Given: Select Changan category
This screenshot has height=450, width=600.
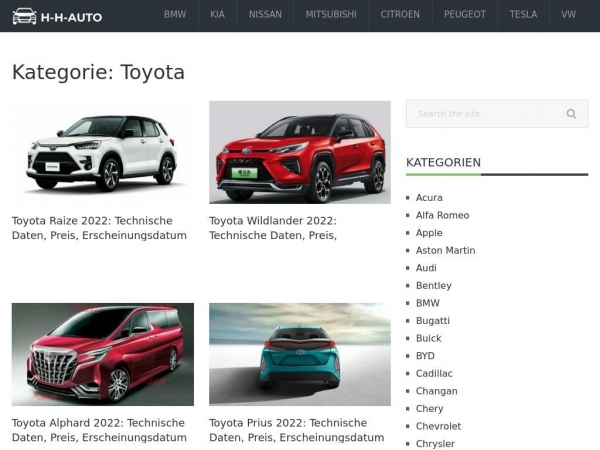Looking at the screenshot, I should point(437,391).
